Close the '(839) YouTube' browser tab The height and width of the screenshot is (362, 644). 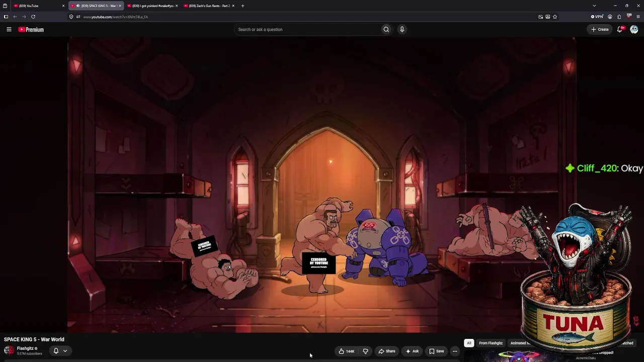(63, 6)
